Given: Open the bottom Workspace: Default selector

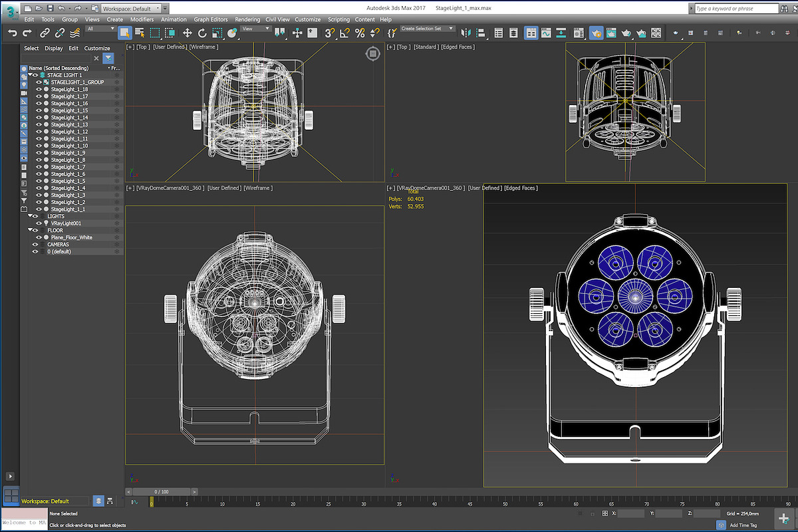Looking at the screenshot, I should tap(55, 501).
